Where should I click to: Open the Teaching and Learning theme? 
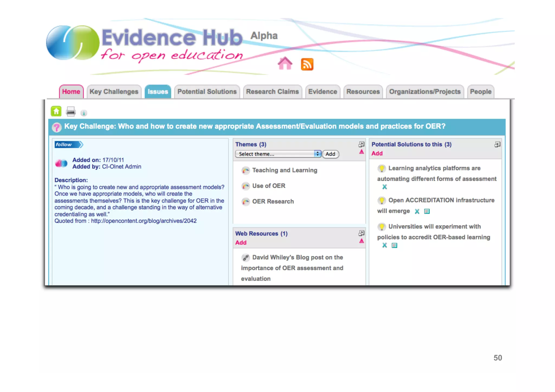click(285, 170)
